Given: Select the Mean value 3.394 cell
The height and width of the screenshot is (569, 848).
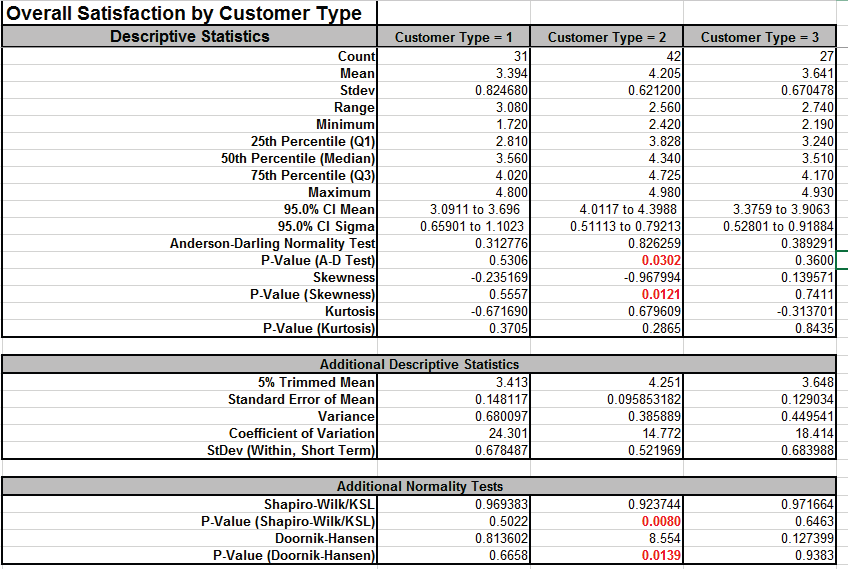Looking at the screenshot, I should [454, 74].
